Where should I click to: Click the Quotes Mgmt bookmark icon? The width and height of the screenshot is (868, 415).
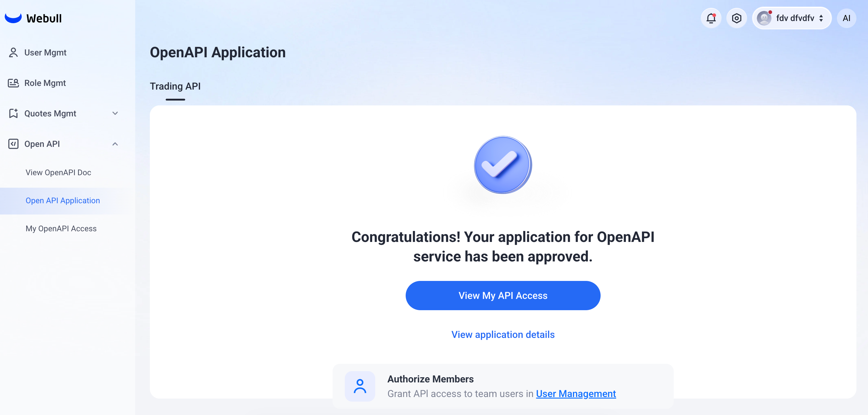[13, 113]
